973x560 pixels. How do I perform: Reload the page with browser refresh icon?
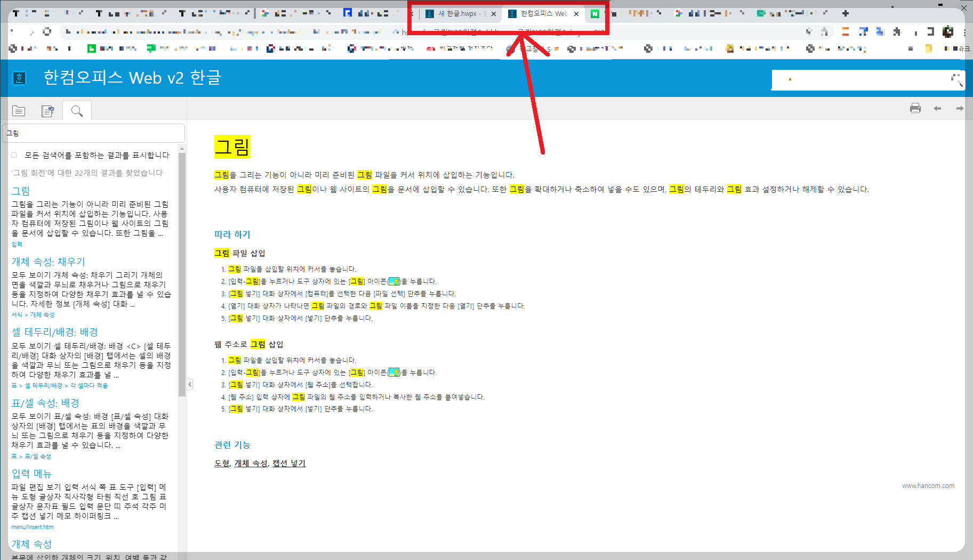click(x=47, y=32)
